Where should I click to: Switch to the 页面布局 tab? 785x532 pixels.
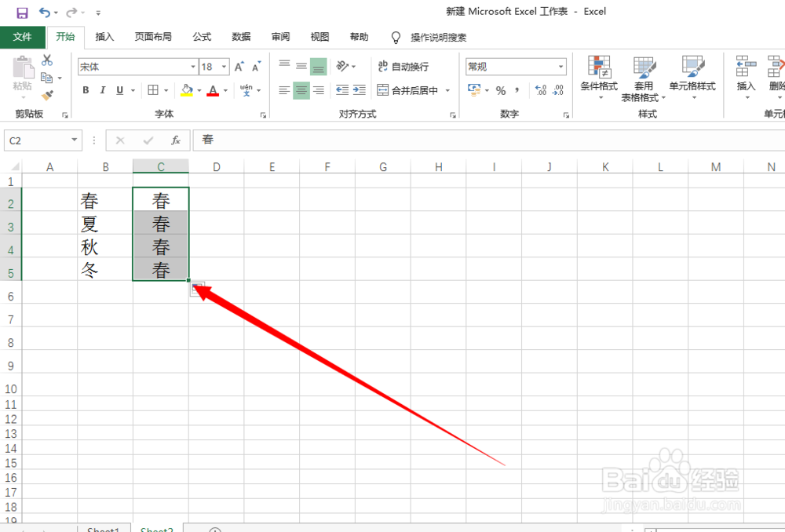click(153, 37)
